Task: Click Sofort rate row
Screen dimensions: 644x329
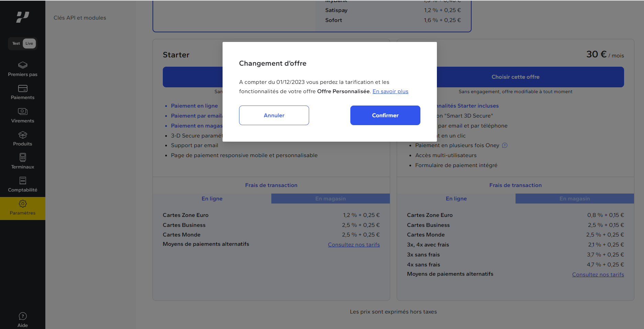Action: (393, 20)
